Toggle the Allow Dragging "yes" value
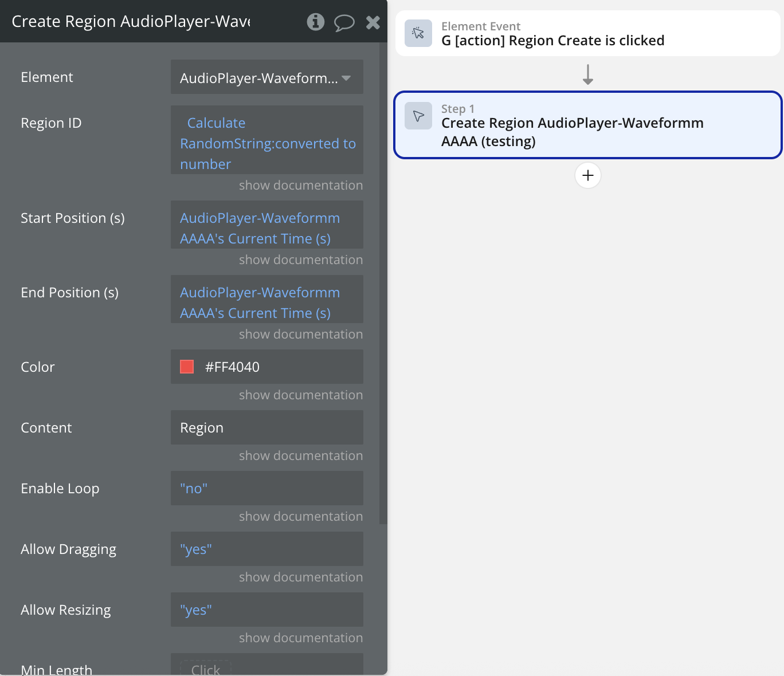Image resolution: width=784 pixels, height=676 pixels. click(196, 549)
